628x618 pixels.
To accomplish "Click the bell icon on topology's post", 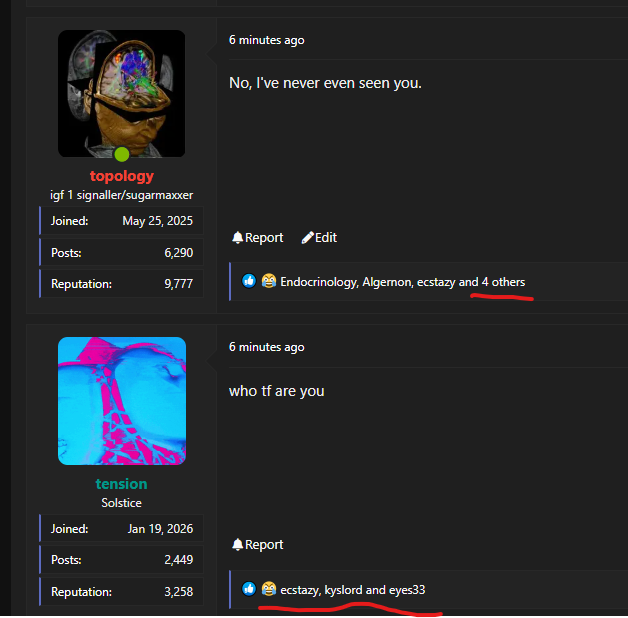I will point(238,238).
